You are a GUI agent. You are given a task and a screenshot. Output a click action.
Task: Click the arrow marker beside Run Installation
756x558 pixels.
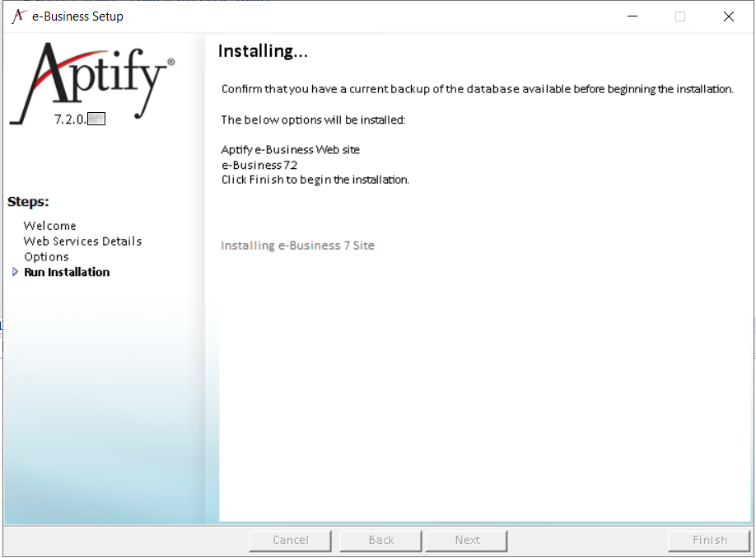[x=15, y=272]
